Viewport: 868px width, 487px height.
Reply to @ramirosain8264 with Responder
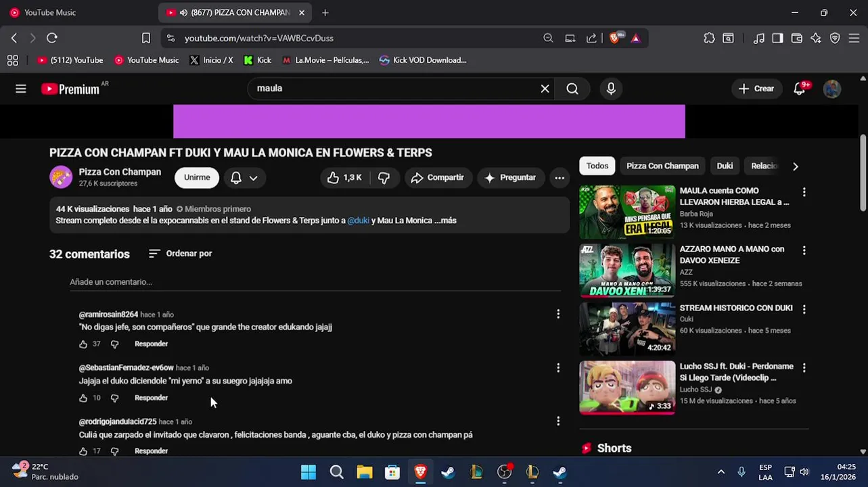(151, 344)
